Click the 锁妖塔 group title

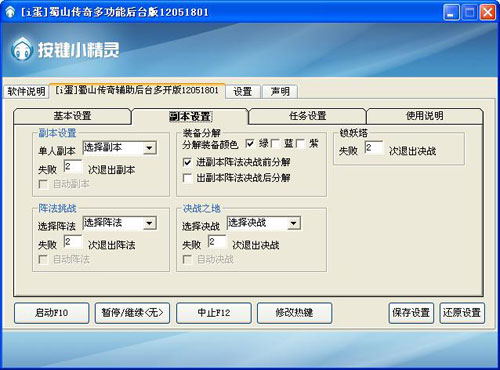point(354,133)
